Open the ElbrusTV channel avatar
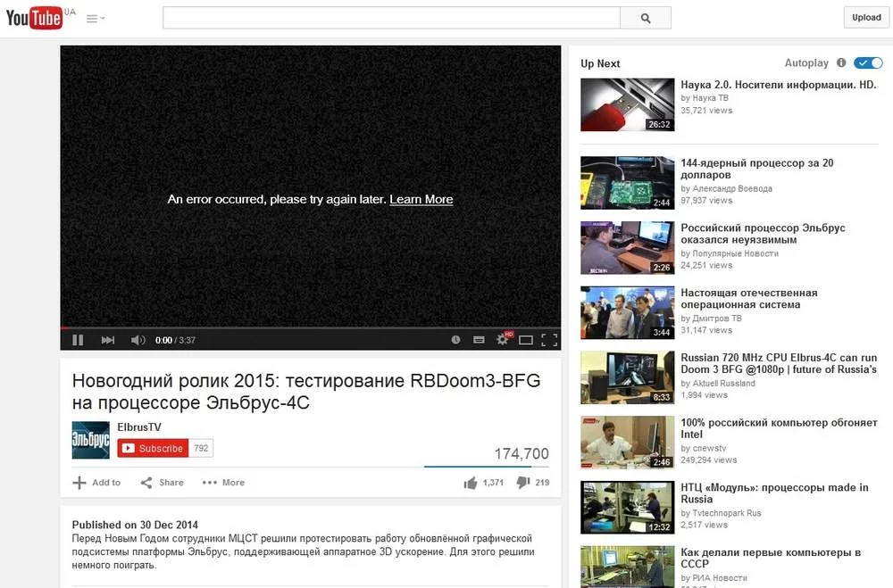893x588 pixels. pos(90,440)
